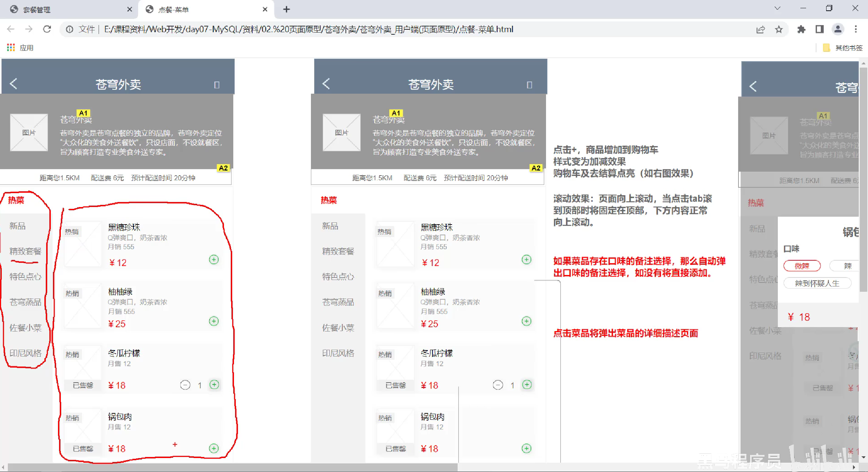The height and width of the screenshot is (472, 868).
Task: Click the share page icon in address bar
Action: [760, 29]
